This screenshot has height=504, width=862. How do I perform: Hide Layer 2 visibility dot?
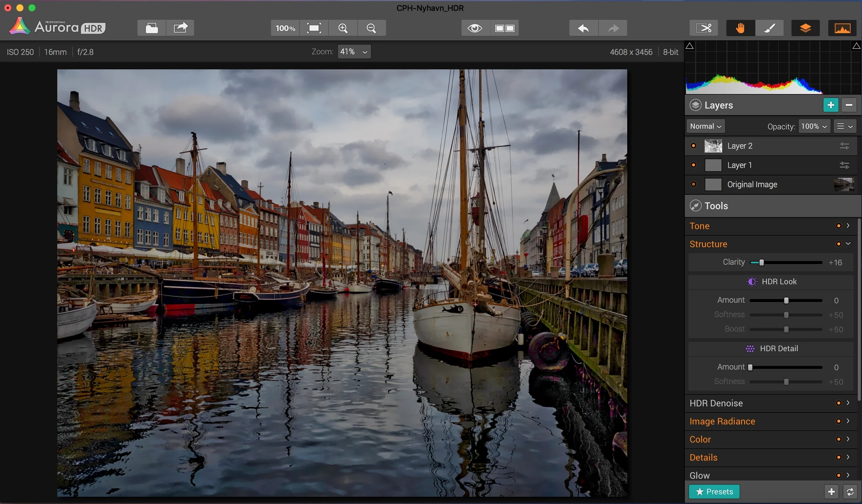click(x=694, y=146)
